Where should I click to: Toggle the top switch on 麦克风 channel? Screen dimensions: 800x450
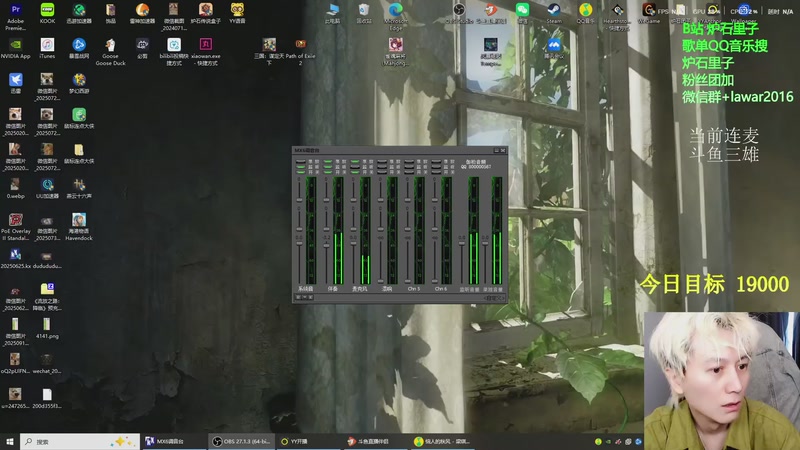pyautogui.click(x=355, y=162)
